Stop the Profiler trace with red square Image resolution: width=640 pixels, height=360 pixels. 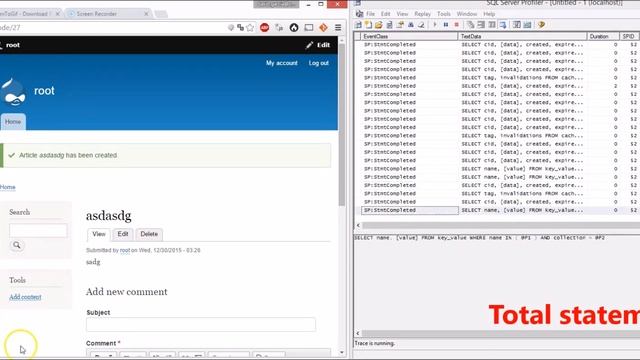pos(456,25)
